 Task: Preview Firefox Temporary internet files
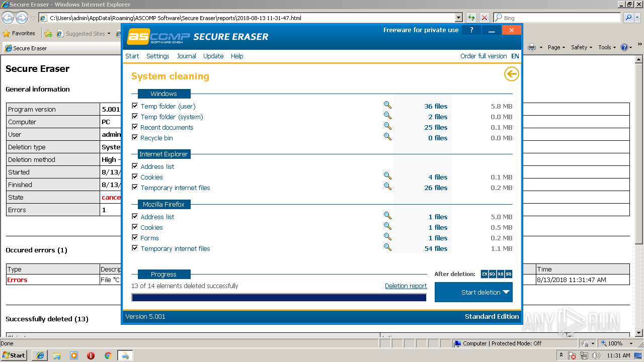[x=387, y=247]
